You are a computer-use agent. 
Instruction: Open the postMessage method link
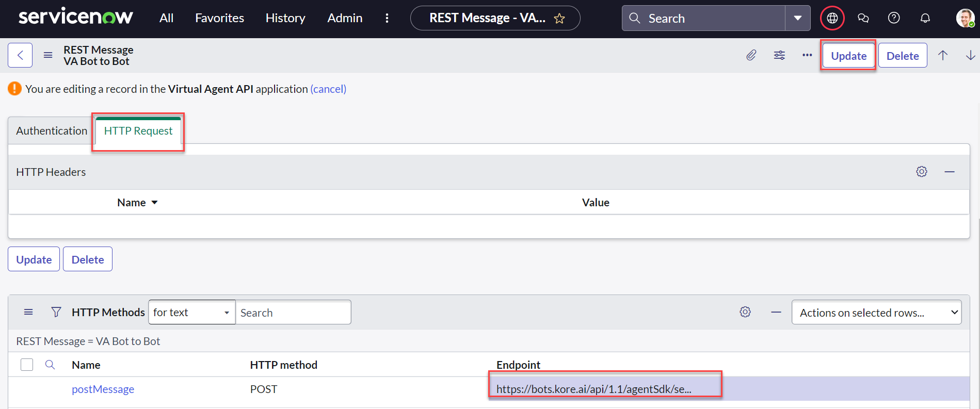[103, 389]
